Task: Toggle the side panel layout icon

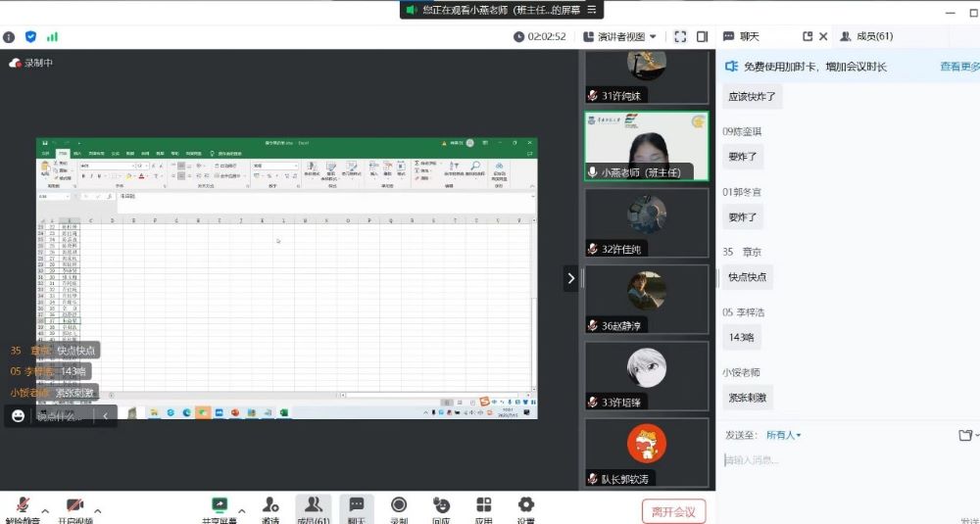Action: (x=702, y=36)
